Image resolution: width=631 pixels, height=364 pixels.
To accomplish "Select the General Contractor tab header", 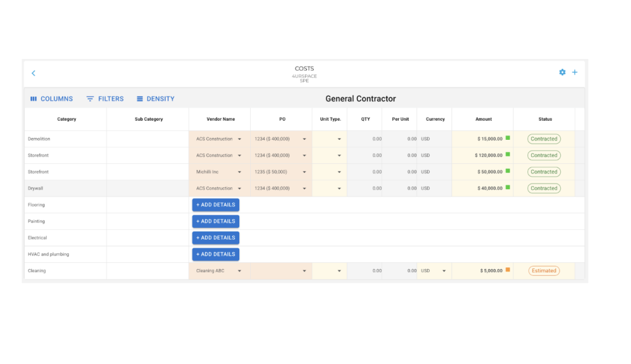I will pyautogui.click(x=360, y=99).
